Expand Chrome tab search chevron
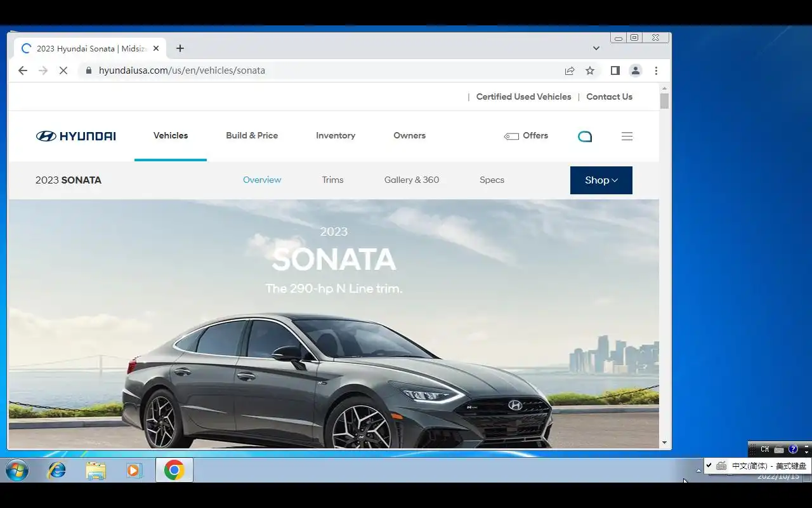Screen dimensions: 812x508 pyautogui.click(x=596, y=48)
